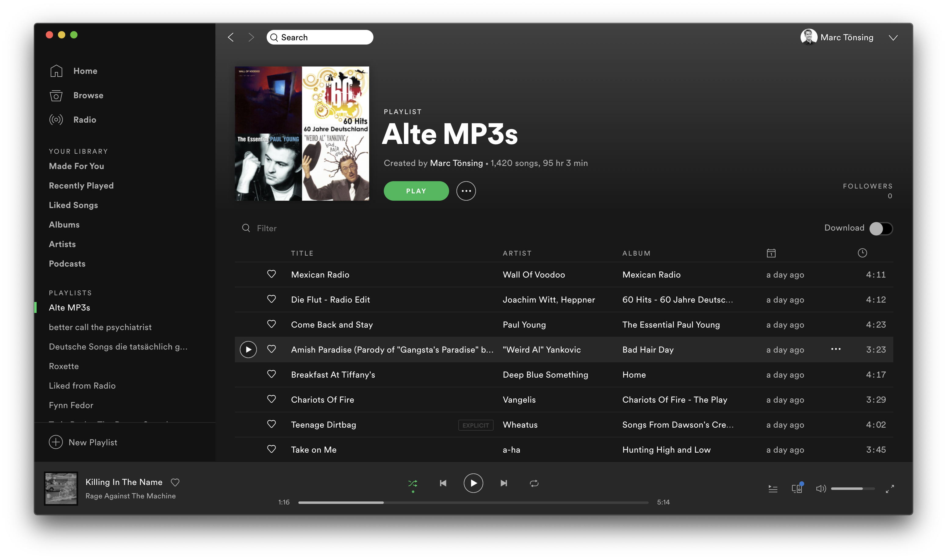
Task: Open connect to a device menu
Action: (797, 488)
